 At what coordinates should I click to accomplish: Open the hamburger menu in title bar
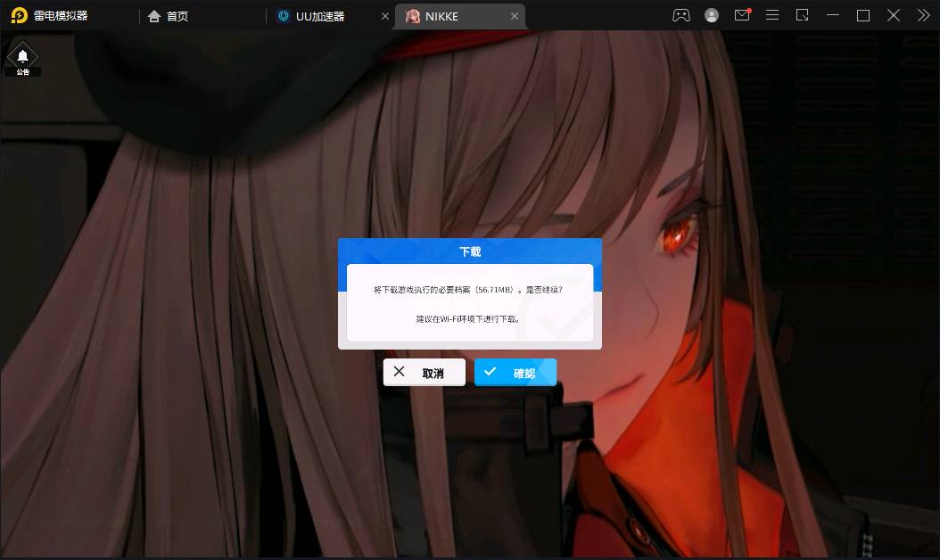click(772, 15)
